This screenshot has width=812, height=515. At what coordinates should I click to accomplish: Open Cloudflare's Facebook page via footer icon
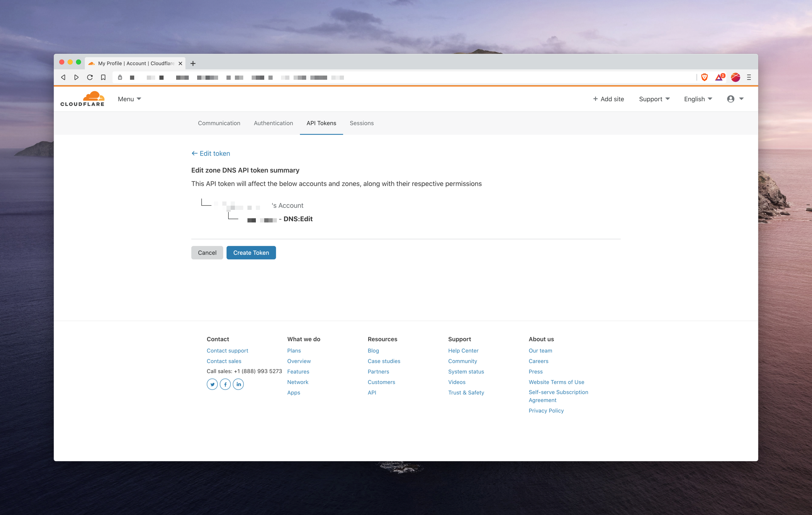point(225,384)
